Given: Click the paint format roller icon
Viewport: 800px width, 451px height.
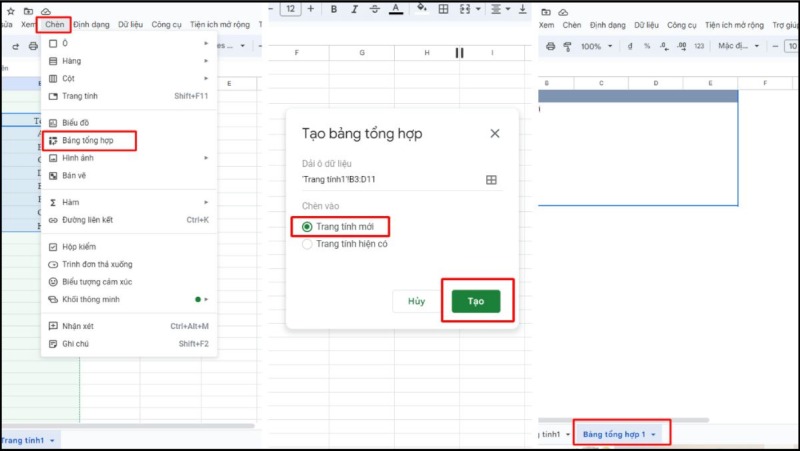Looking at the screenshot, I should 567,46.
